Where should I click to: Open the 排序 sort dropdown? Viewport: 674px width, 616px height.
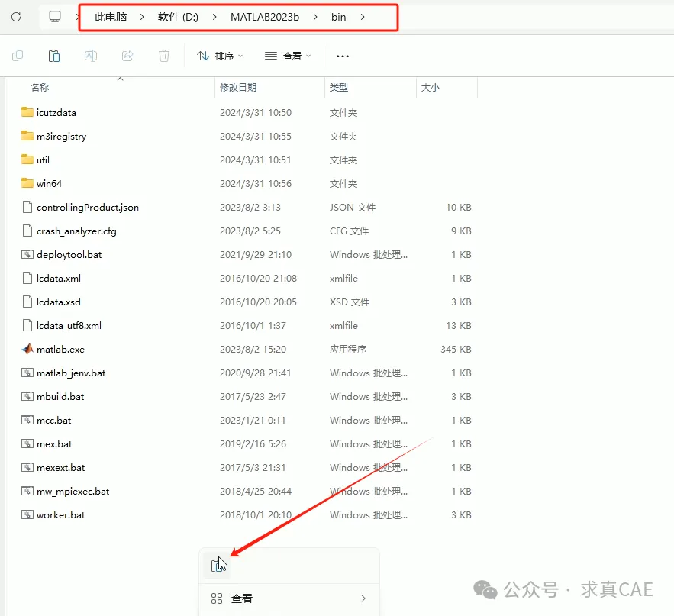point(220,56)
